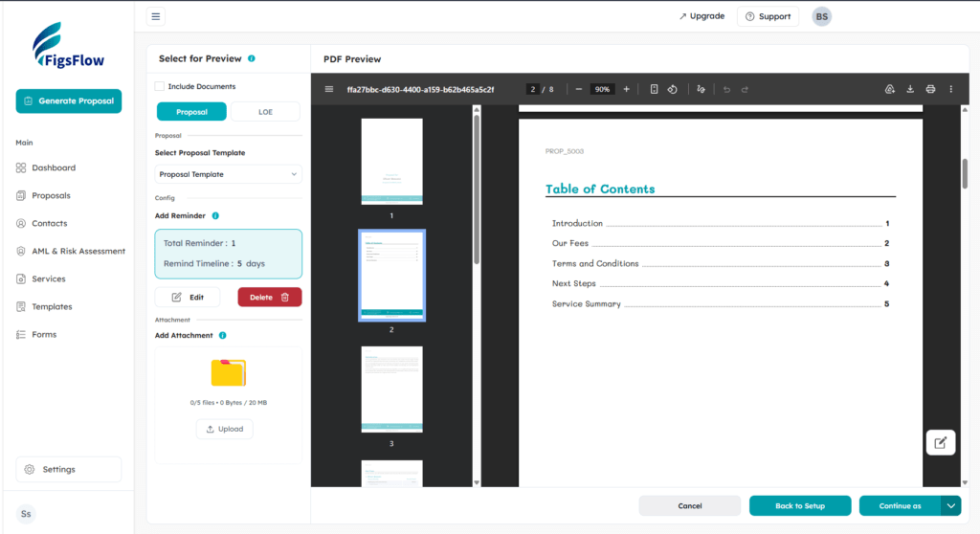The image size is (980, 534).
Task: Zoom in the PDF preview
Action: (626, 89)
